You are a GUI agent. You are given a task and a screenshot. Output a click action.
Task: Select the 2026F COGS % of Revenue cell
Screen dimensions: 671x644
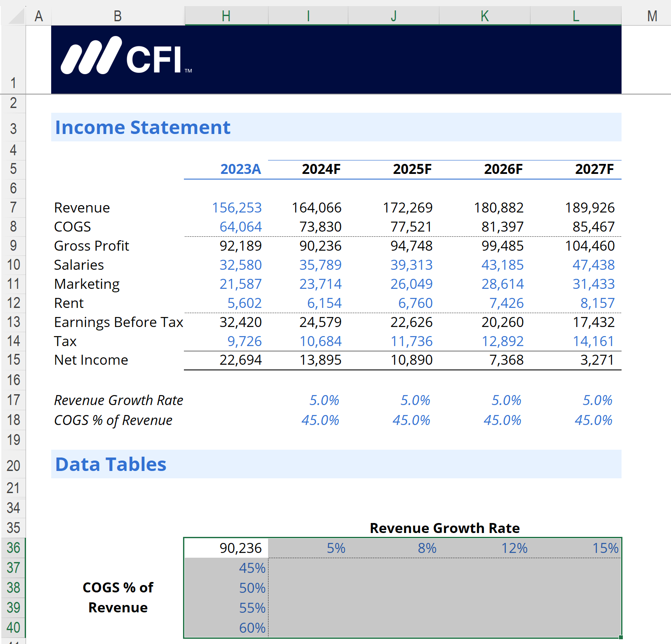(502, 420)
